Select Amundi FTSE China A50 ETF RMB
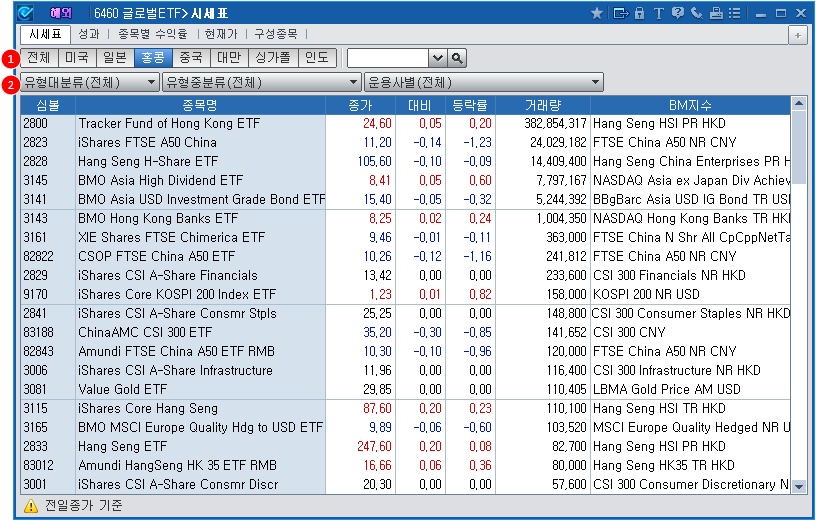Viewport: 816px width, 521px height. pos(405,351)
